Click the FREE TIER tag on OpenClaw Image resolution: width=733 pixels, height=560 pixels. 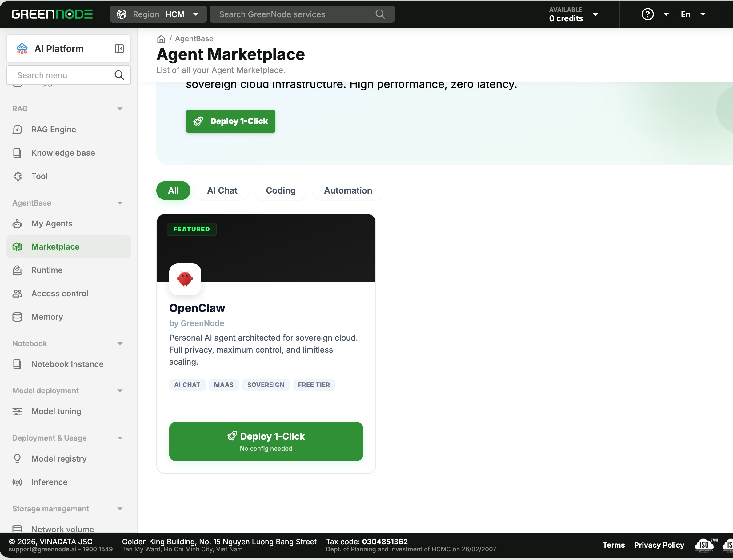(x=314, y=385)
